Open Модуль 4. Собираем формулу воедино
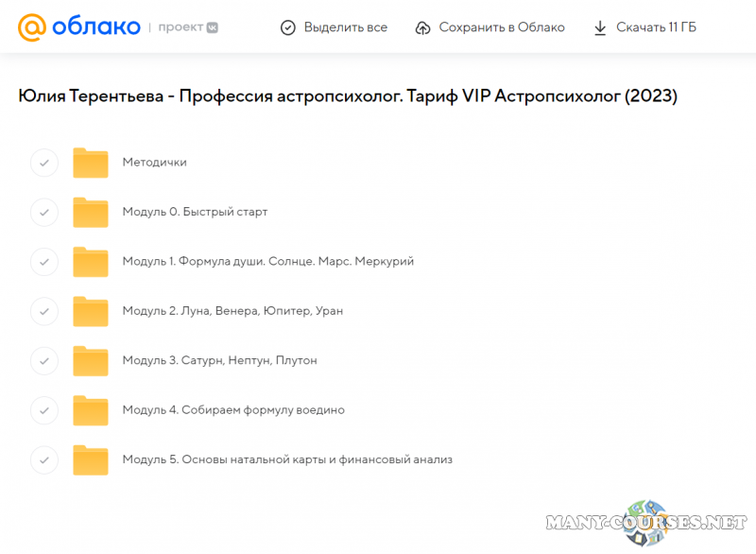 (232, 410)
